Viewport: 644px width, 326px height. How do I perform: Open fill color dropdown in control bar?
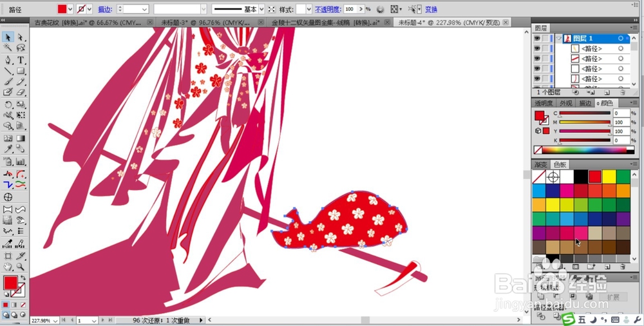pyautogui.click(x=70, y=9)
